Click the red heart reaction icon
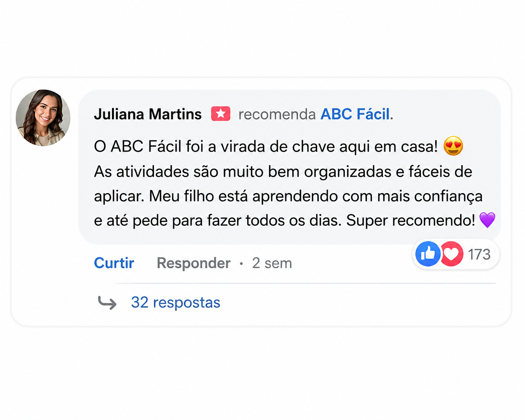The height and width of the screenshot is (420, 525). (451, 254)
